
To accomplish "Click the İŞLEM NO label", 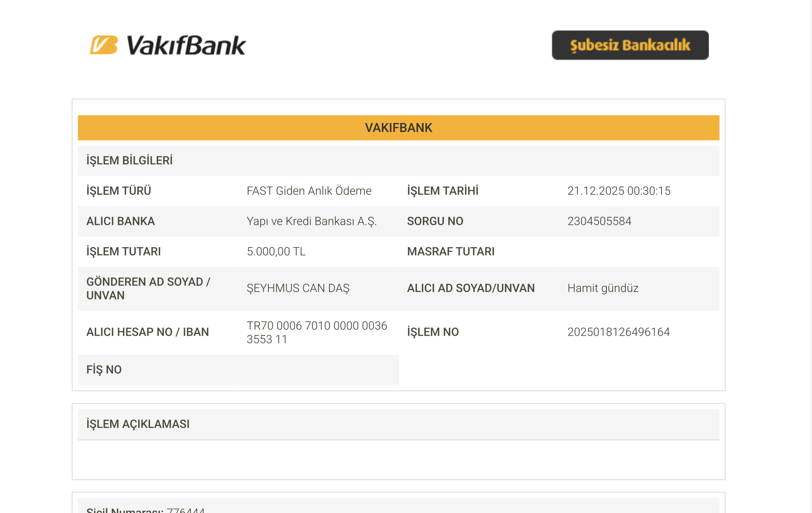I will coord(433,332).
